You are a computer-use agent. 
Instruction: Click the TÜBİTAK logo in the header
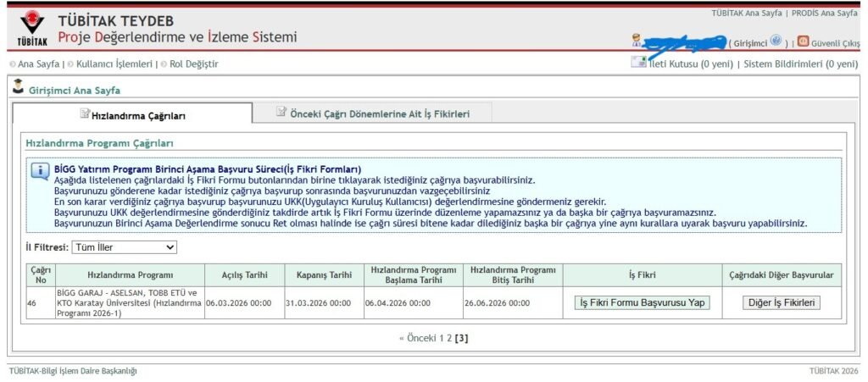coord(32,29)
